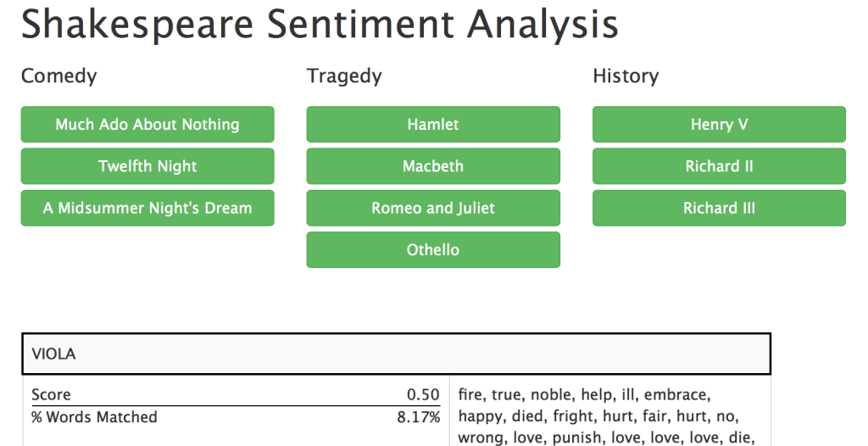
Task: Click the matched words list text
Action: [606, 416]
